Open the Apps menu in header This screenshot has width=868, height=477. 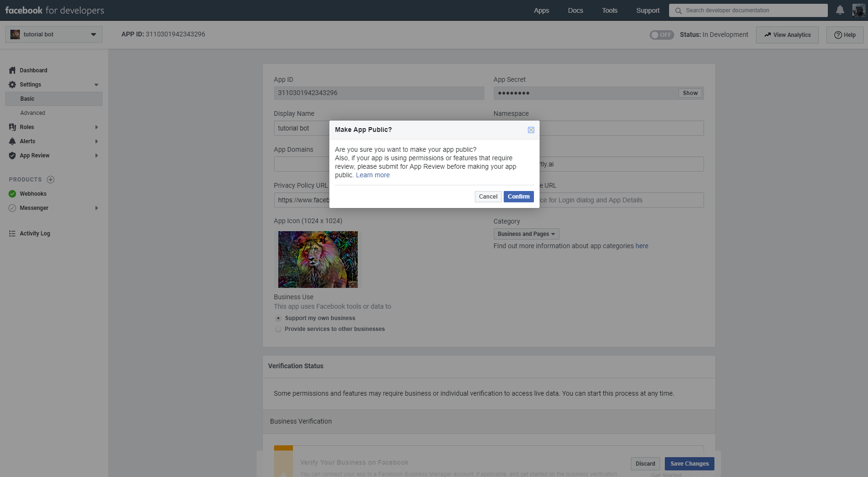tap(541, 10)
